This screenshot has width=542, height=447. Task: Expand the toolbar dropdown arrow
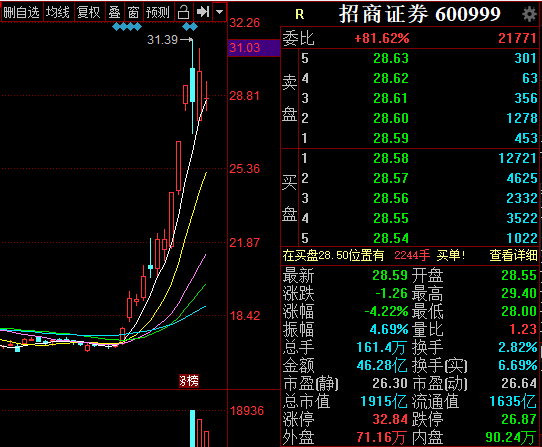pyautogui.click(x=219, y=12)
